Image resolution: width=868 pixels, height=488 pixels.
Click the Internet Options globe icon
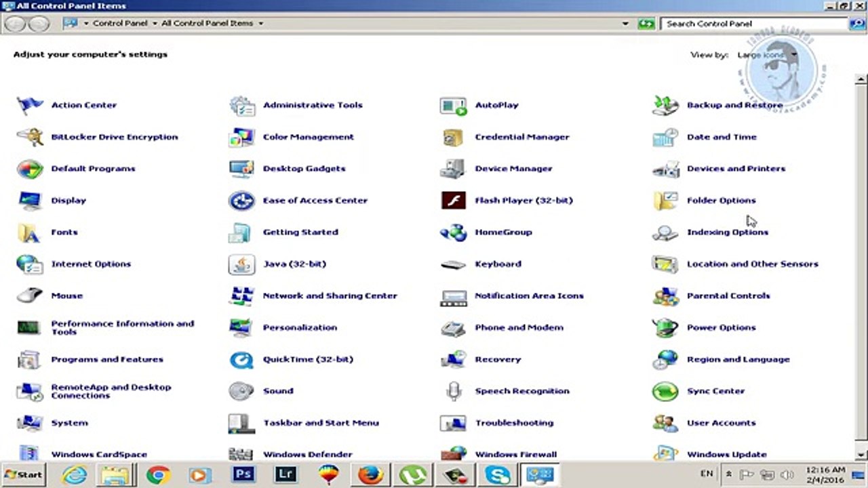click(x=29, y=264)
